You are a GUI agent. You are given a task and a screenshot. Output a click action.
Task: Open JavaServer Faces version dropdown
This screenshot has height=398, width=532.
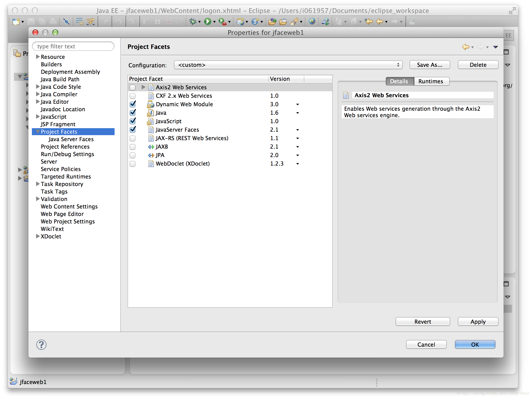click(297, 130)
